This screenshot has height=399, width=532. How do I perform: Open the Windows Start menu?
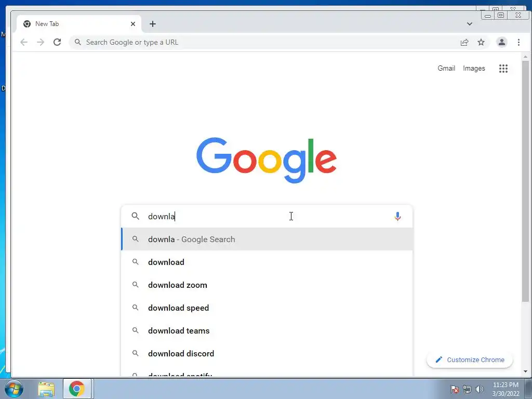click(x=14, y=389)
